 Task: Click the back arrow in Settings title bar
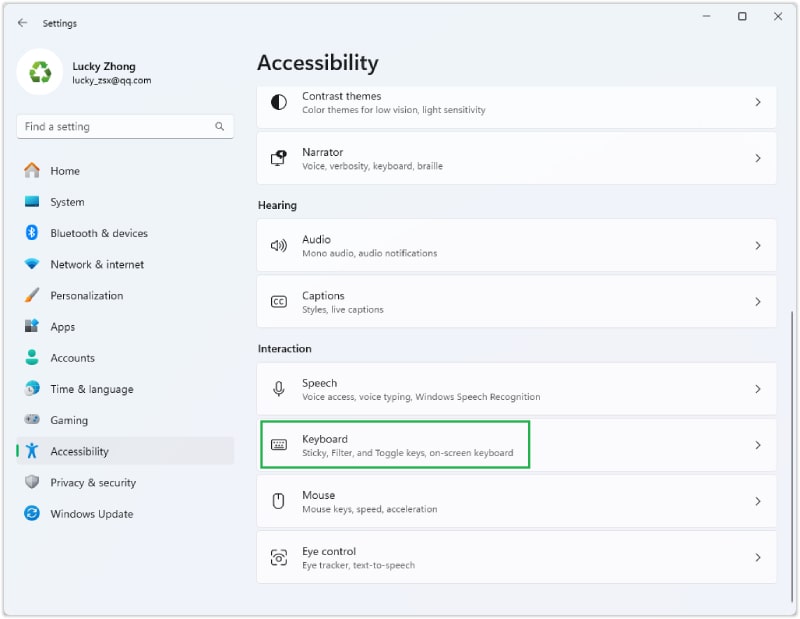pos(22,22)
